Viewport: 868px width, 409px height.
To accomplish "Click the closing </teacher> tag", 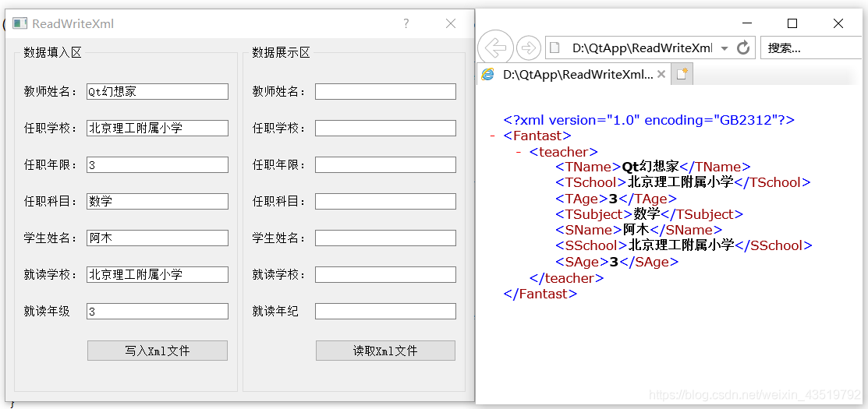I will point(566,278).
